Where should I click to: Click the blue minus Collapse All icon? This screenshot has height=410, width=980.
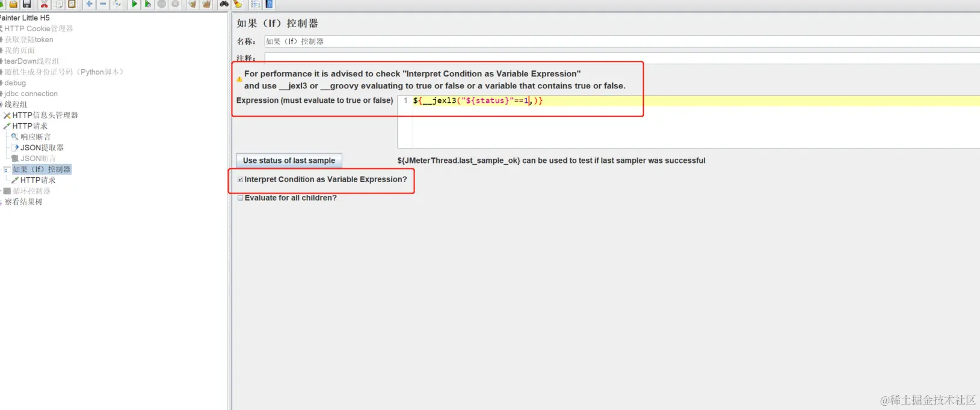coord(103,4)
